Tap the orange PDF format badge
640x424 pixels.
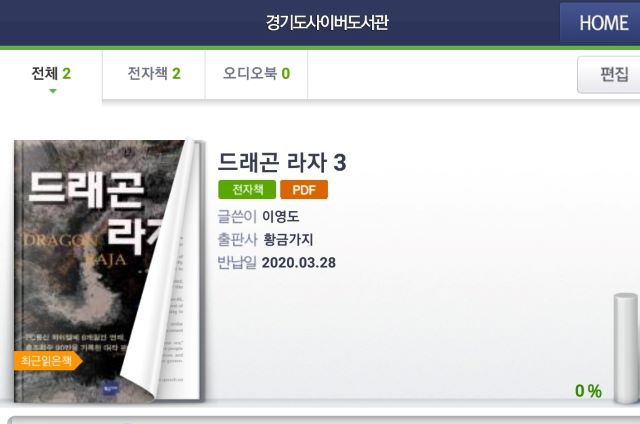304,190
